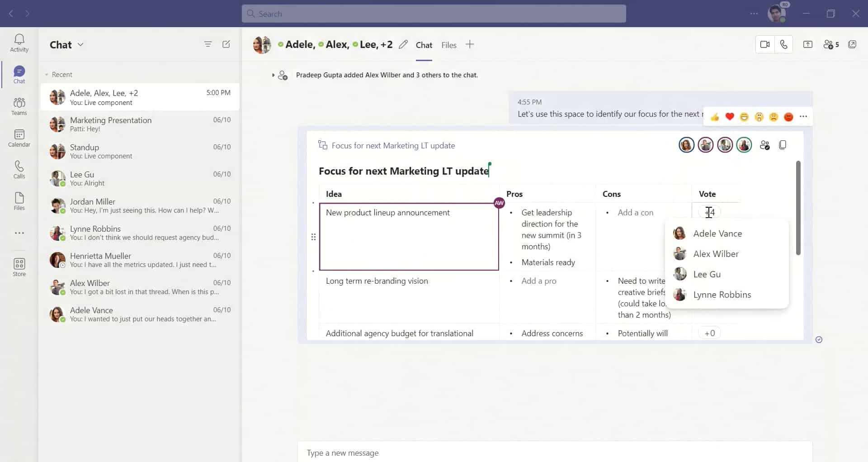The width and height of the screenshot is (868, 462).
Task: Click the +0 vote button
Action: (709, 333)
